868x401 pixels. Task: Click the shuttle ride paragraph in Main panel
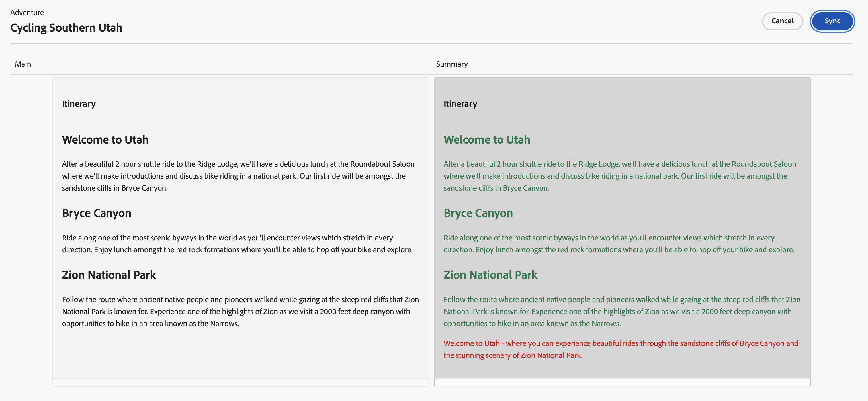238,176
